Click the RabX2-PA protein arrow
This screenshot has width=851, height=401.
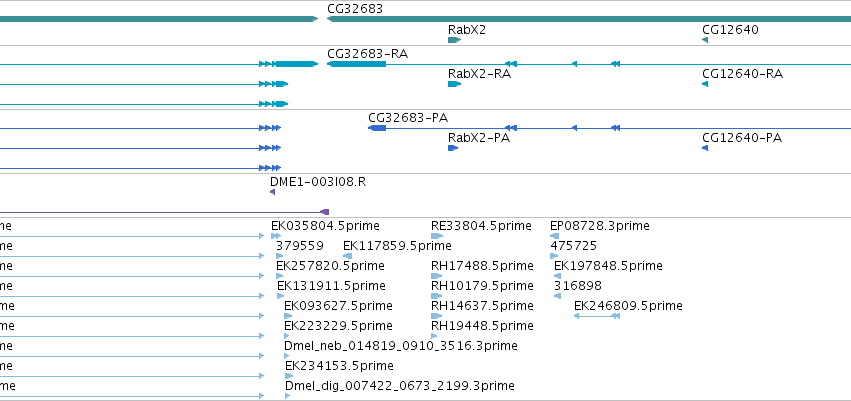[x=453, y=148]
